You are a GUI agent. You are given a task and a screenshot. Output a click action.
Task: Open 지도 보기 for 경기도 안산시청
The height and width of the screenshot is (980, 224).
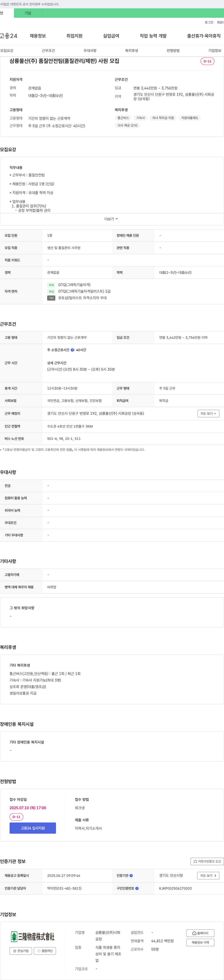tap(208, 876)
